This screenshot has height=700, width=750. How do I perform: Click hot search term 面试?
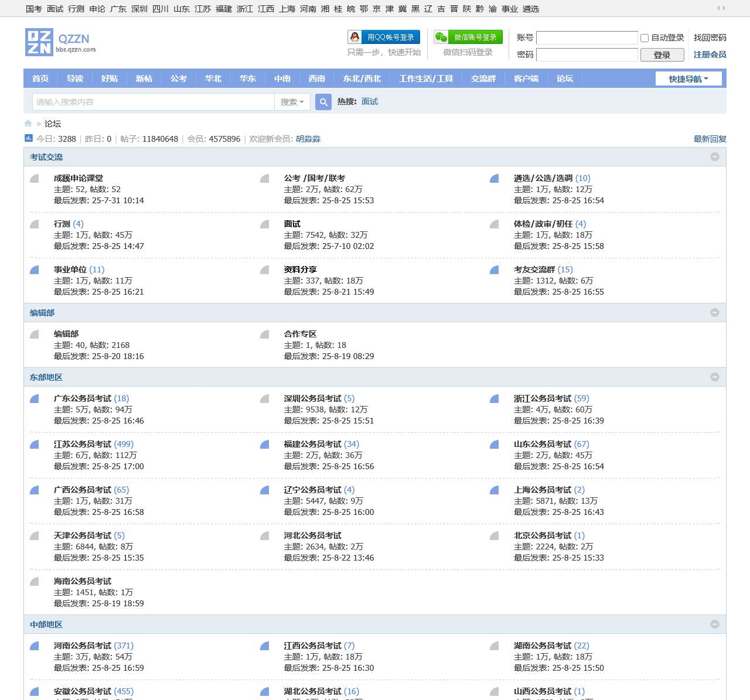pyautogui.click(x=370, y=101)
